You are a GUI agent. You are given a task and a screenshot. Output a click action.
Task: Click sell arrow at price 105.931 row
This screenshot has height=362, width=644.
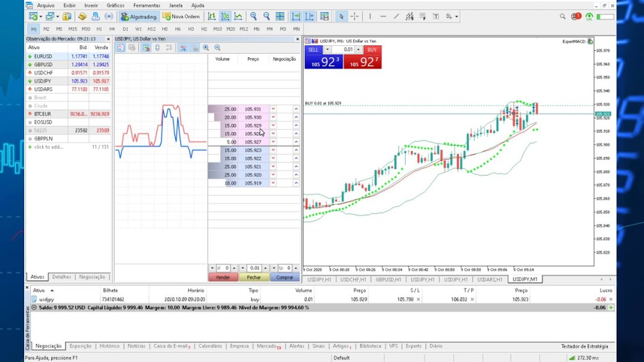273,109
